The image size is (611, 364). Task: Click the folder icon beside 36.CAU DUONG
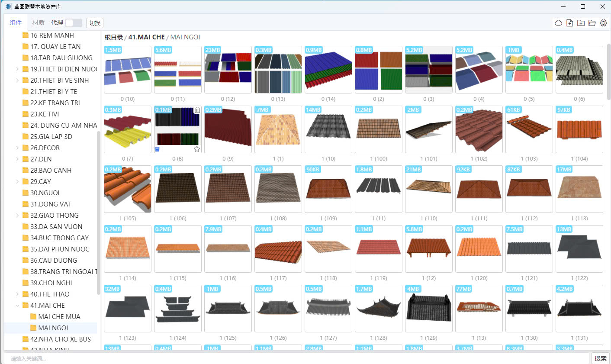(26, 260)
